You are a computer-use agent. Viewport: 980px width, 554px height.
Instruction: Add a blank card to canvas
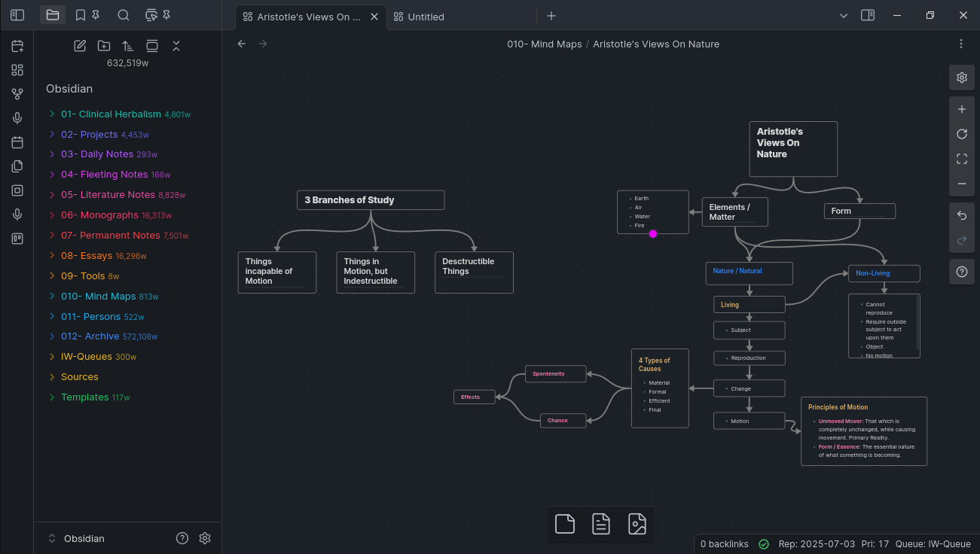click(x=565, y=524)
